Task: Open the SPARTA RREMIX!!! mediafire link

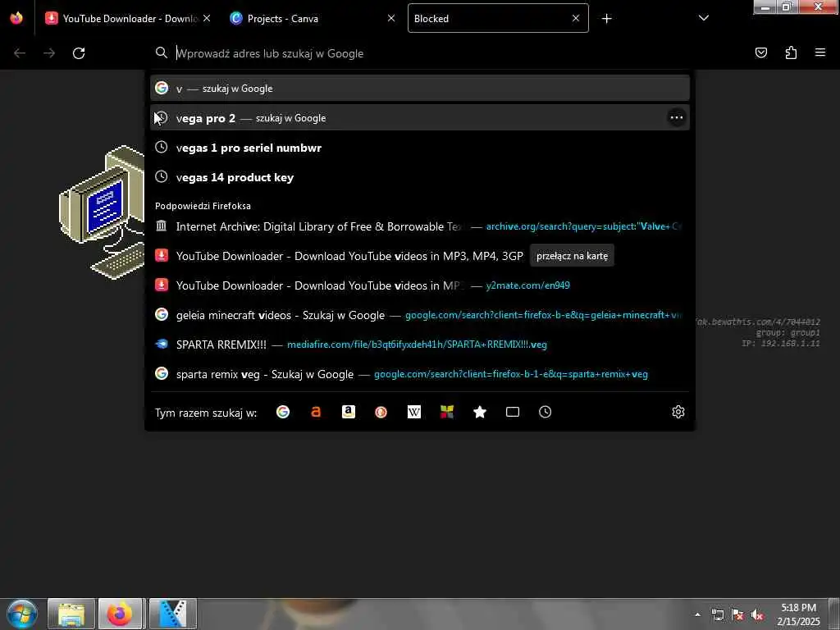Action: pos(420,345)
